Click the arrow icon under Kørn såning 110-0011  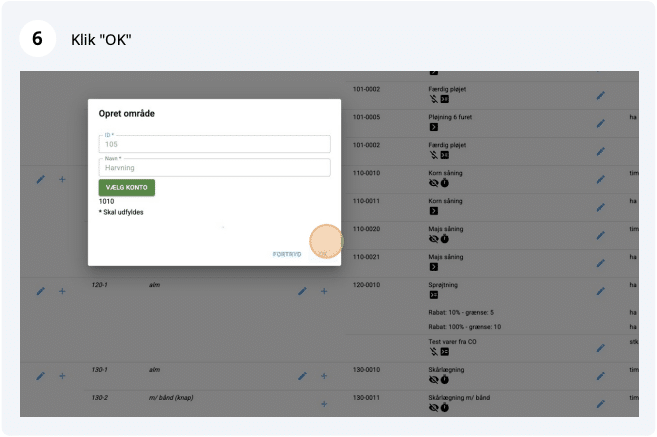pos(433,211)
